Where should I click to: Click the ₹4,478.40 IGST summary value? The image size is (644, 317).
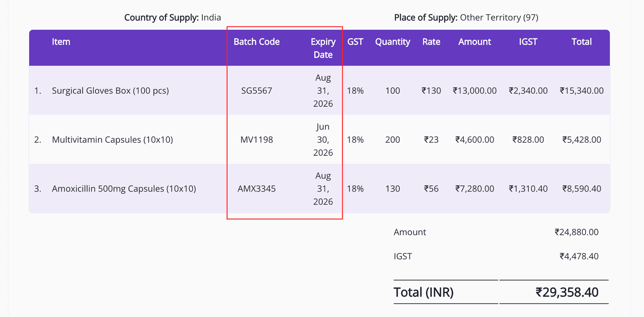coord(579,256)
